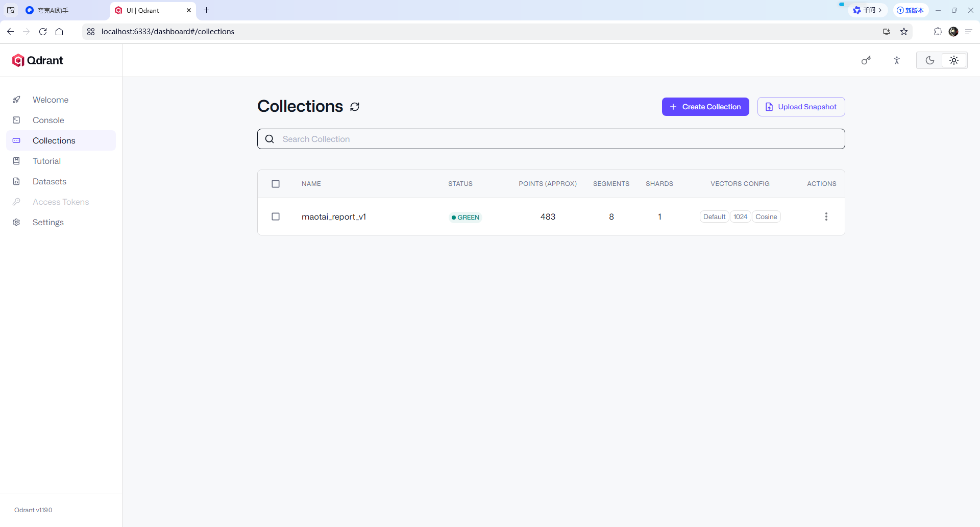The height and width of the screenshot is (527, 980).
Task: Select light mode sun icon
Action: point(954,60)
